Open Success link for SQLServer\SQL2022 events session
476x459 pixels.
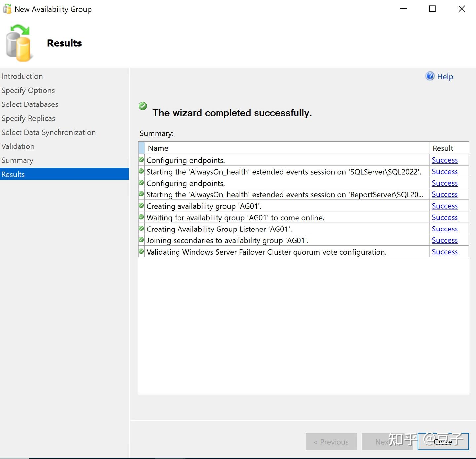(445, 172)
